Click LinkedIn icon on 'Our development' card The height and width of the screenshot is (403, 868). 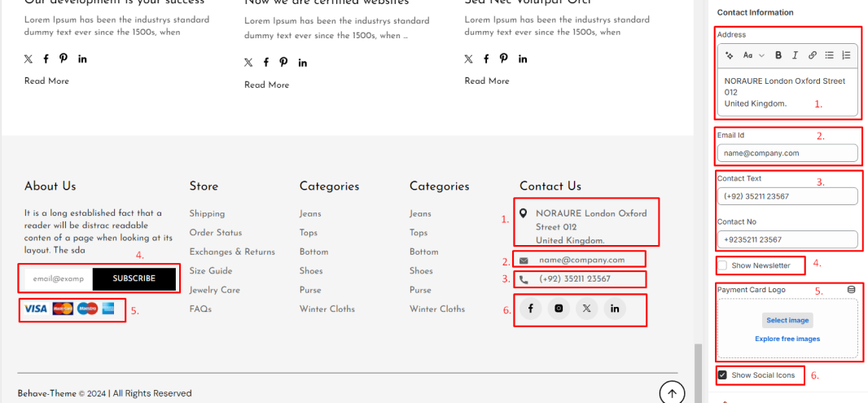[x=82, y=59]
